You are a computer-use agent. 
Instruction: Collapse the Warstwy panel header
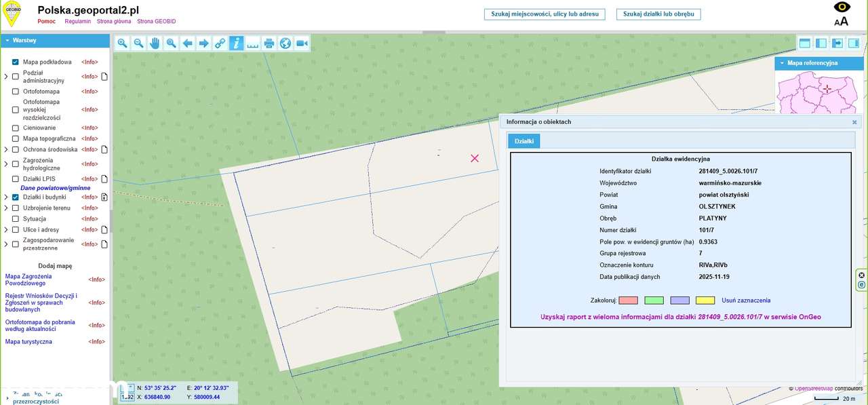click(x=55, y=41)
